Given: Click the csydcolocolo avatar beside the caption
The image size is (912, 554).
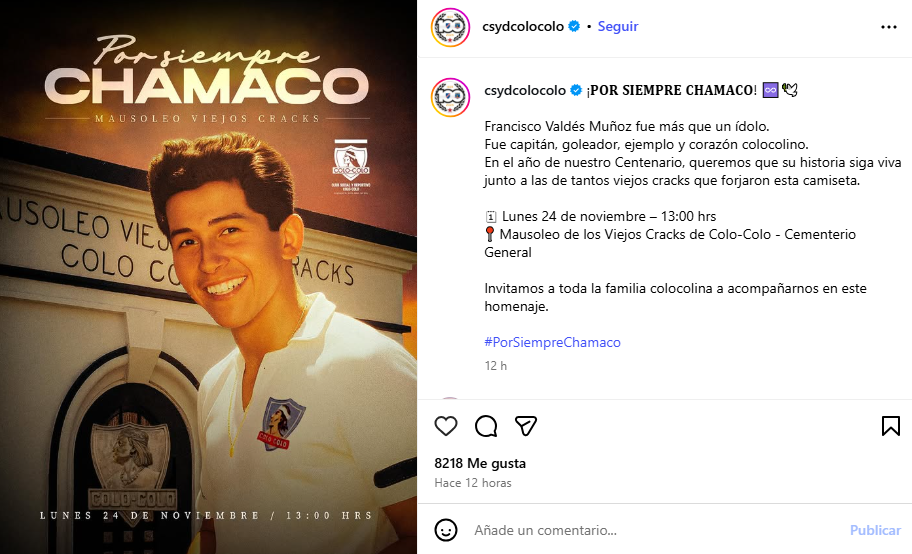Looking at the screenshot, I should tap(450, 97).
